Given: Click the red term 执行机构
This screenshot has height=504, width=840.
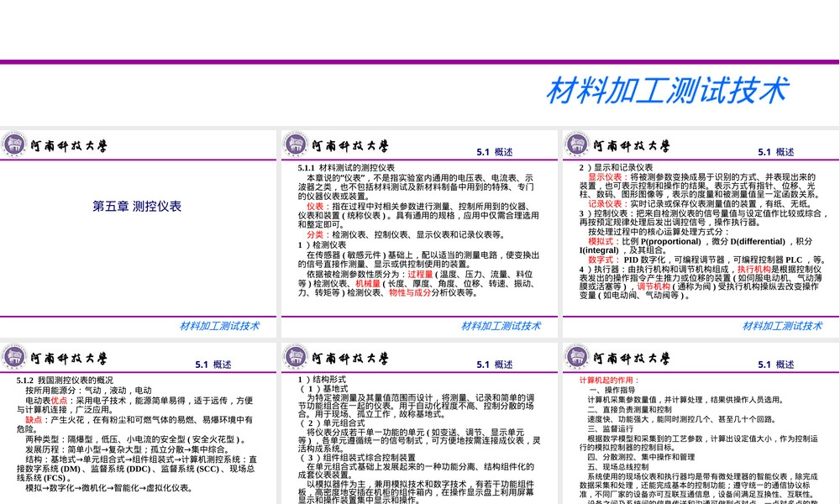Looking at the screenshot, I should coord(753,269).
